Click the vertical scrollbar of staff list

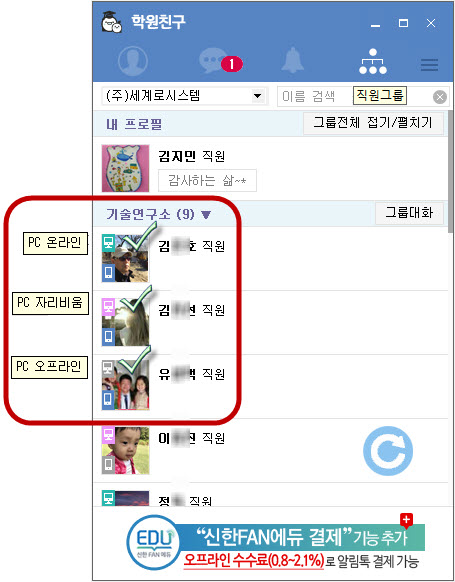451,171
